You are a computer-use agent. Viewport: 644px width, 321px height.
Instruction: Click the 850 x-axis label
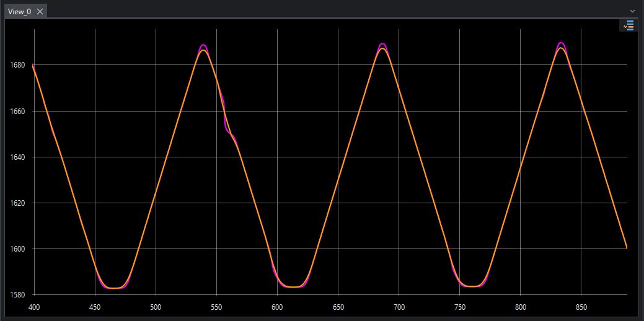point(581,307)
